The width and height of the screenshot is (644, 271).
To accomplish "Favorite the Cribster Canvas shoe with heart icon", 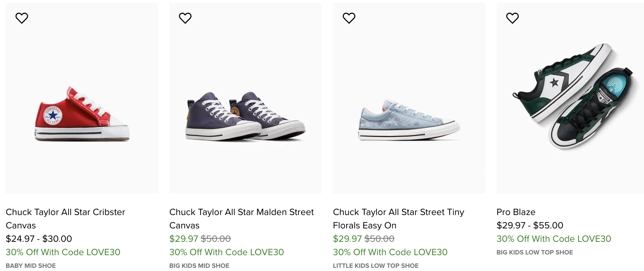I will pyautogui.click(x=22, y=18).
